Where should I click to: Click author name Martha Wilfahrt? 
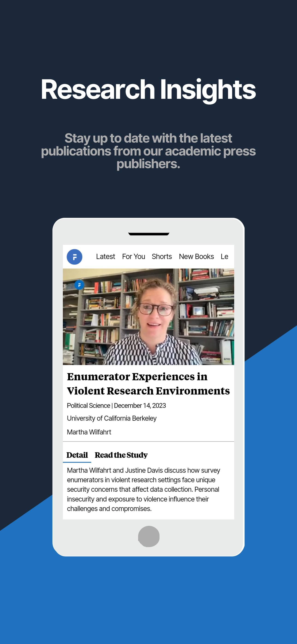(89, 432)
